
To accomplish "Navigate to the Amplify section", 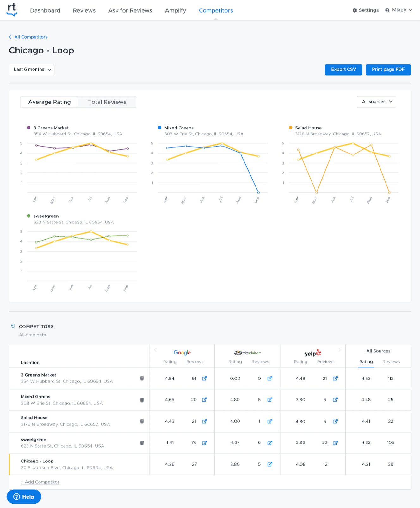I will coord(176,10).
